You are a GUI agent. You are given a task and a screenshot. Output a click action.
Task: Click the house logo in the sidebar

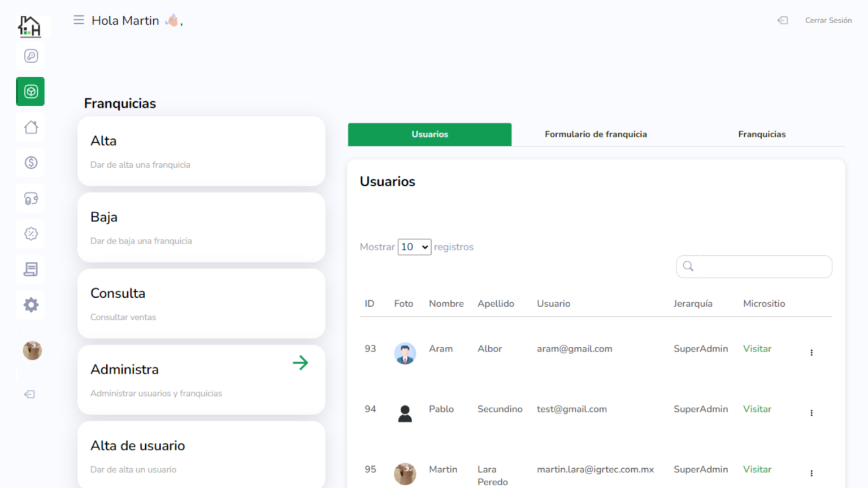point(30,26)
